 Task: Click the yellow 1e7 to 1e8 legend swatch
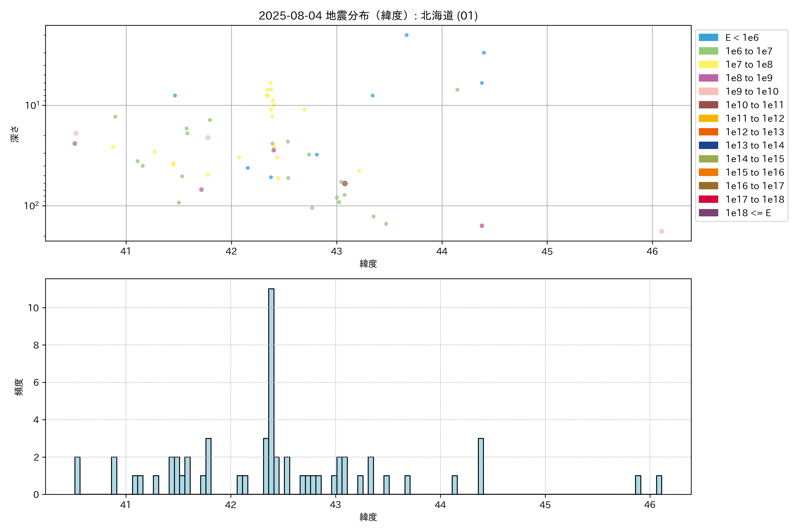[708, 65]
